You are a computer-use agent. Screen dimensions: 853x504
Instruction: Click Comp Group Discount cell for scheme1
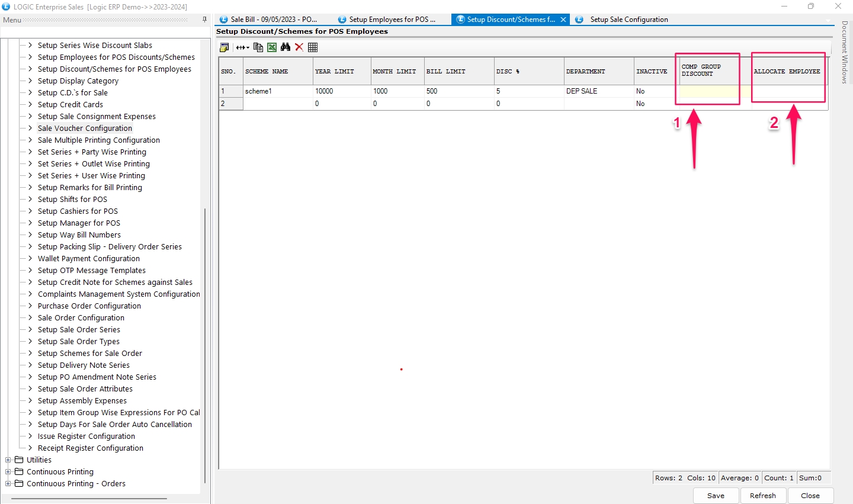coord(708,91)
